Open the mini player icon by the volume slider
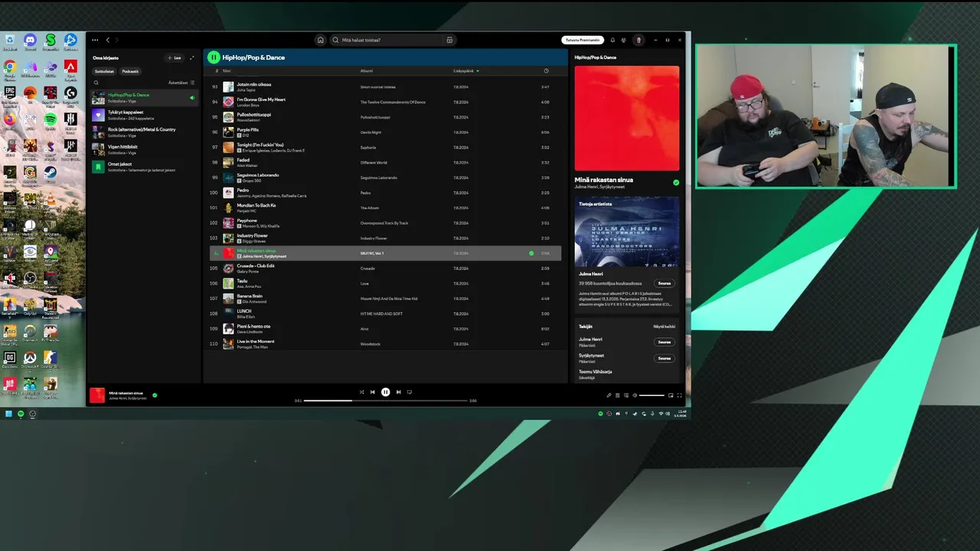 click(x=671, y=395)
